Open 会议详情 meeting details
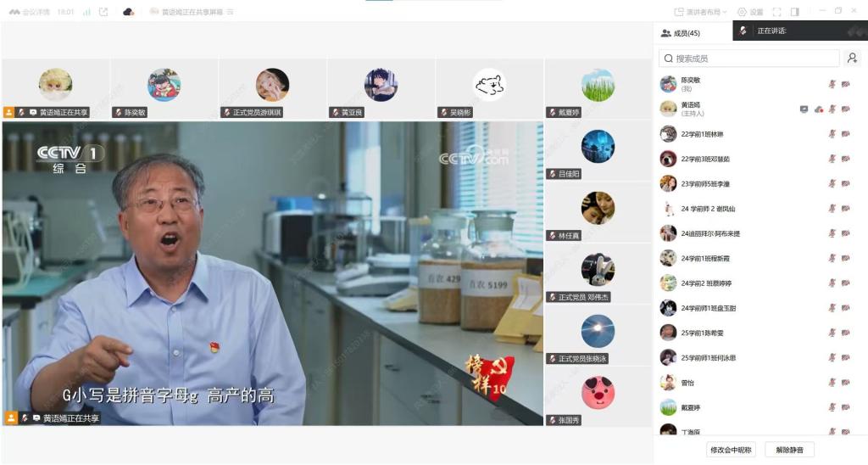 [x=29, y=12]
